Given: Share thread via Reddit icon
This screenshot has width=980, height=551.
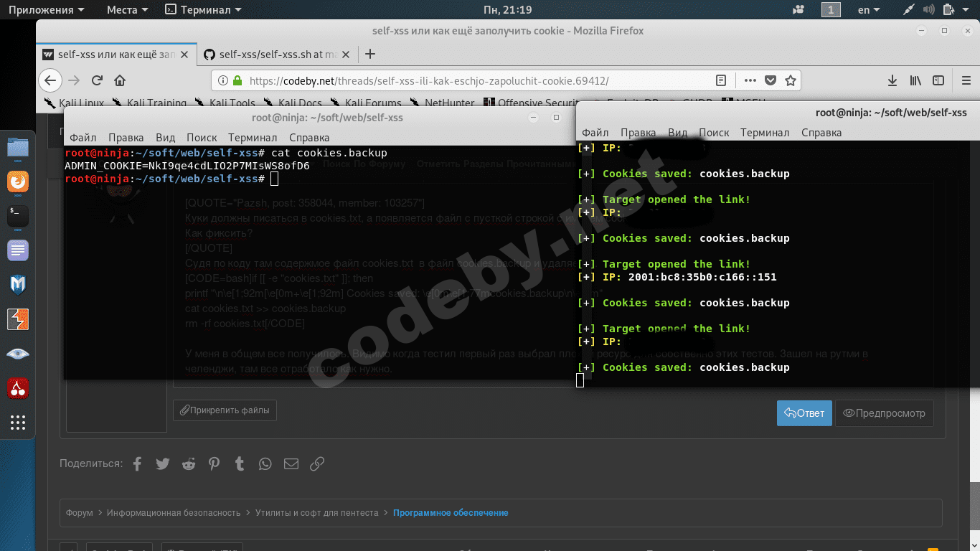Looking at the screenshot, I should pyautogui.click(x=189, y=463).
